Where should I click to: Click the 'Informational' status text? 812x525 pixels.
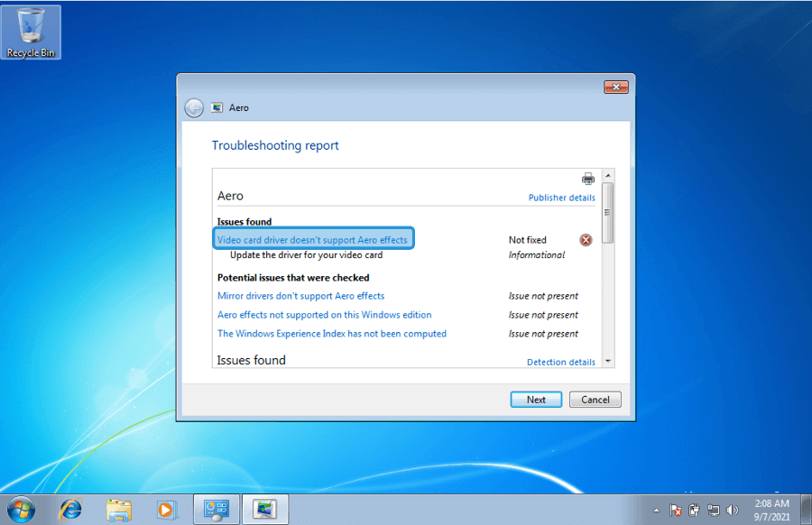(x=537, y=254)
